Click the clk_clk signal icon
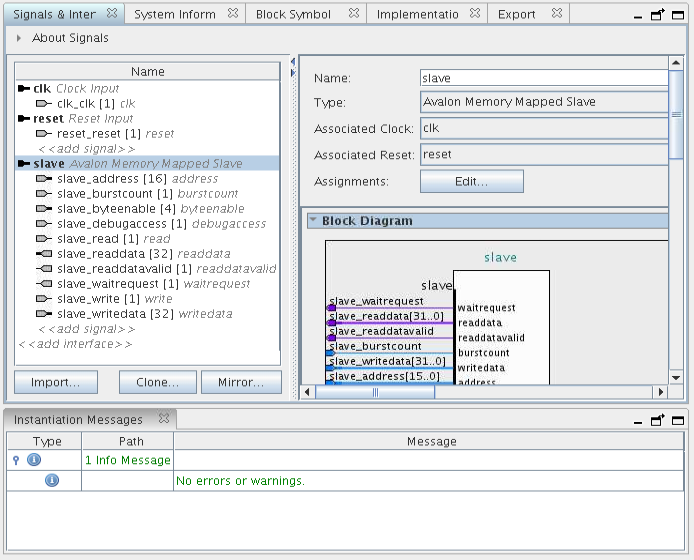The height and width of the screenshot is (560, 694). (44, 104)
